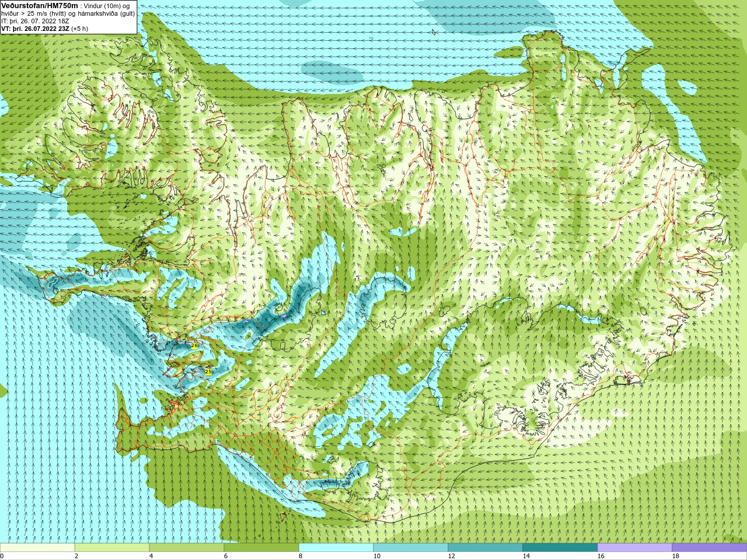The image size is (747, 560).
Task: Click the light purple 16–18 m/s legend swatch
Action: [x=635, y=548]
